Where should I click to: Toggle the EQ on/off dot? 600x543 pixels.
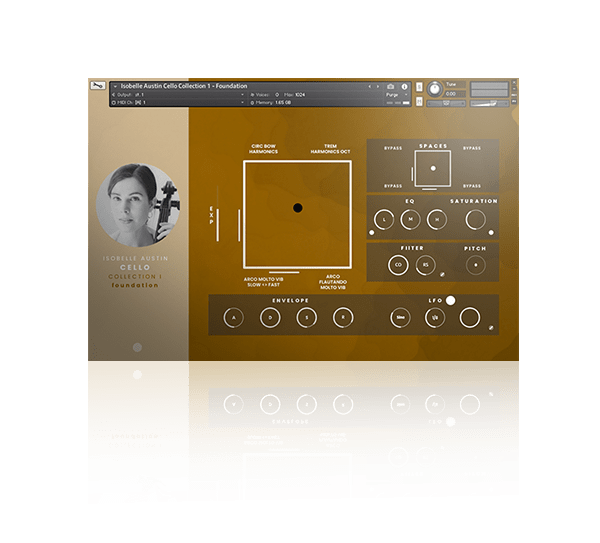click(372, 232)
